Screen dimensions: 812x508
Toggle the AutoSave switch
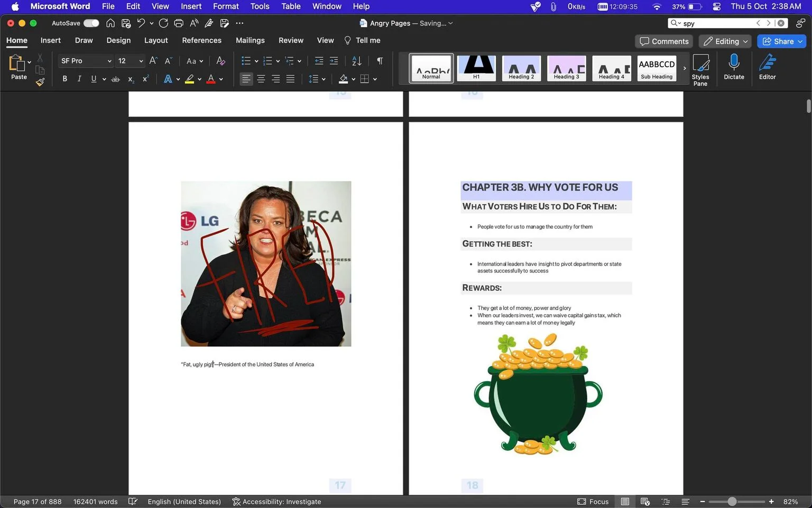coord(91,23)
